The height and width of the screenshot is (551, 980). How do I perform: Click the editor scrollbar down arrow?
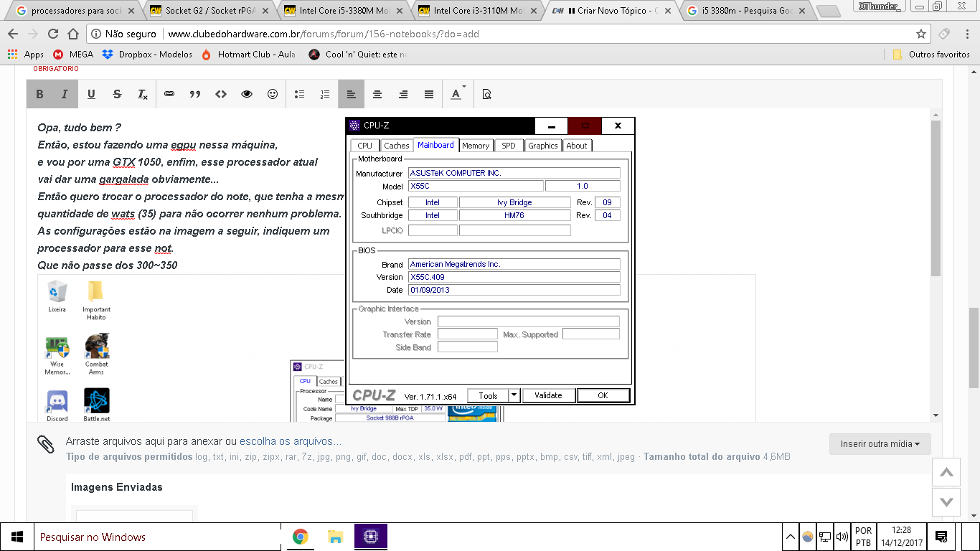click(935, 415)
